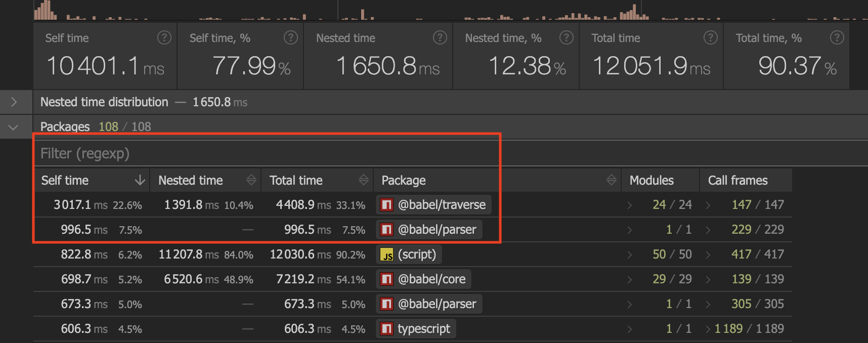Expand call frames showing 229 / 229

click(x=708, y=230)
